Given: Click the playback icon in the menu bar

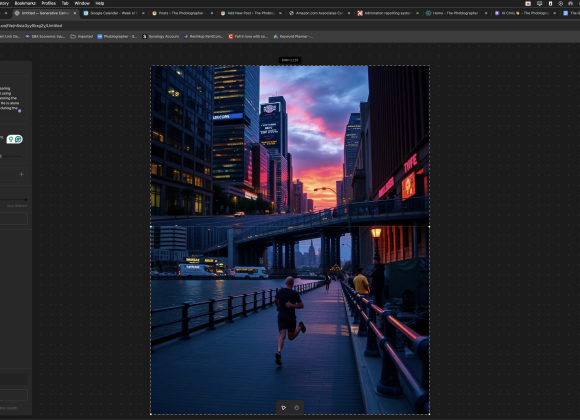Looking at the screenshot, I should [561, 3].
